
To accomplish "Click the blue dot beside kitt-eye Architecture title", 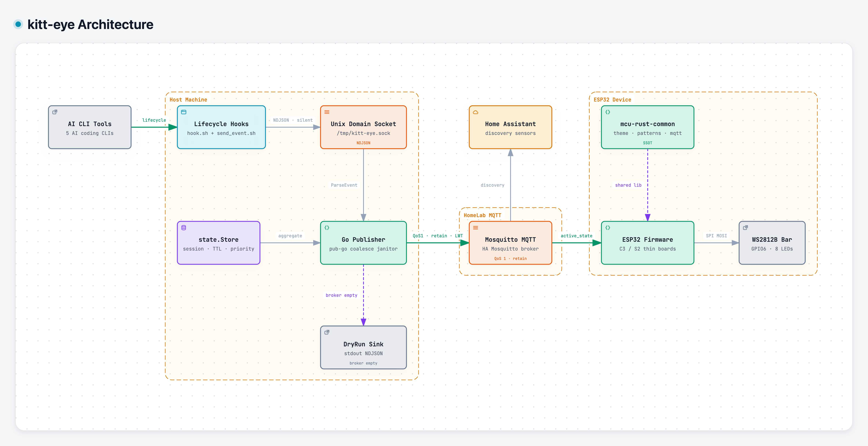I will click(x=18, y=24).
